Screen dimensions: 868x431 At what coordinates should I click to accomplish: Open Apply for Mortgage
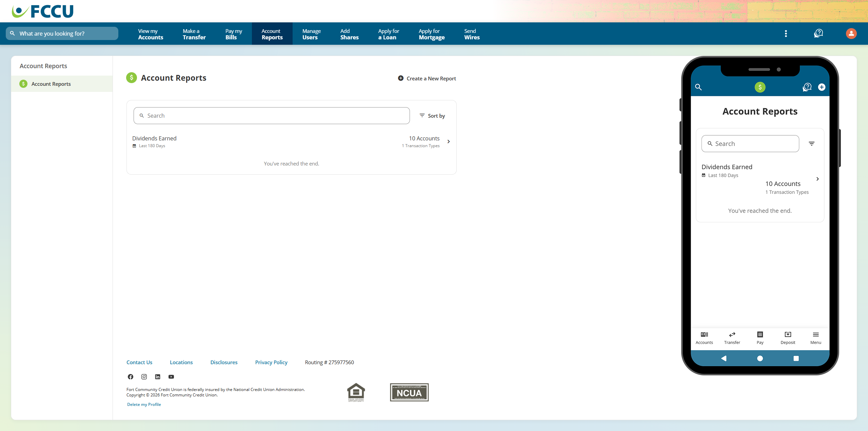click(432, 34)
